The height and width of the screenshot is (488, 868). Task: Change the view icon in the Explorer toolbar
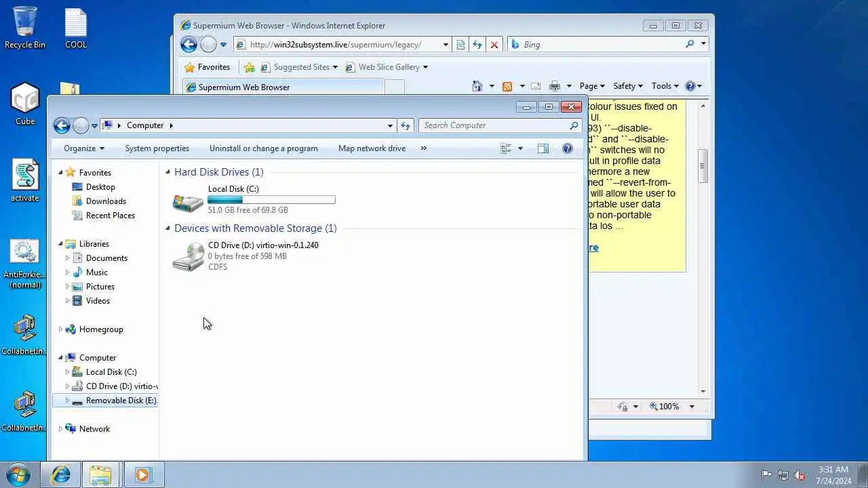[506, 148]
